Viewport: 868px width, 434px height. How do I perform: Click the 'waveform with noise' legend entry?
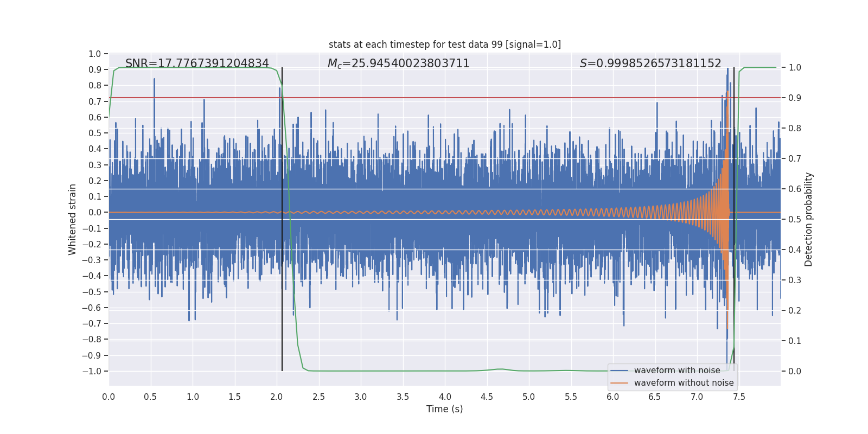(677, 371)
